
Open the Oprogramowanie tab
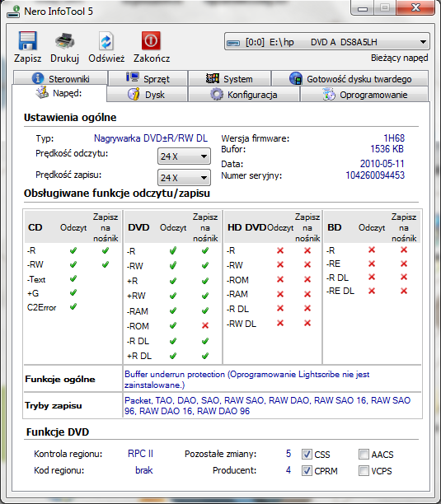pyautogui.click(x=364, y=95)
